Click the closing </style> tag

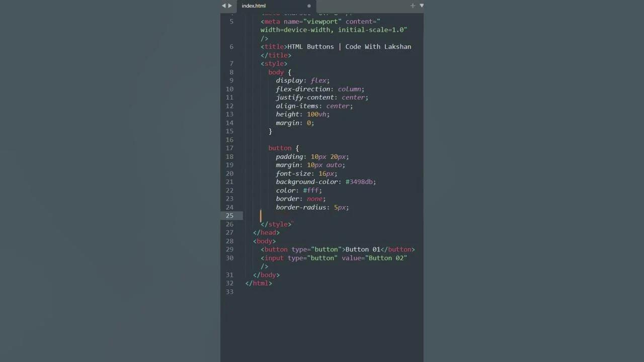coord(276,224)
